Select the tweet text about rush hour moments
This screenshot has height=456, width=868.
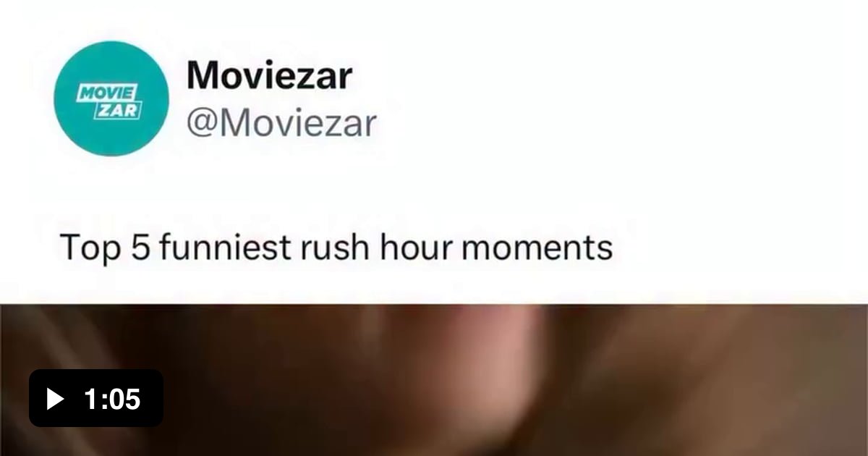[337, 248]
